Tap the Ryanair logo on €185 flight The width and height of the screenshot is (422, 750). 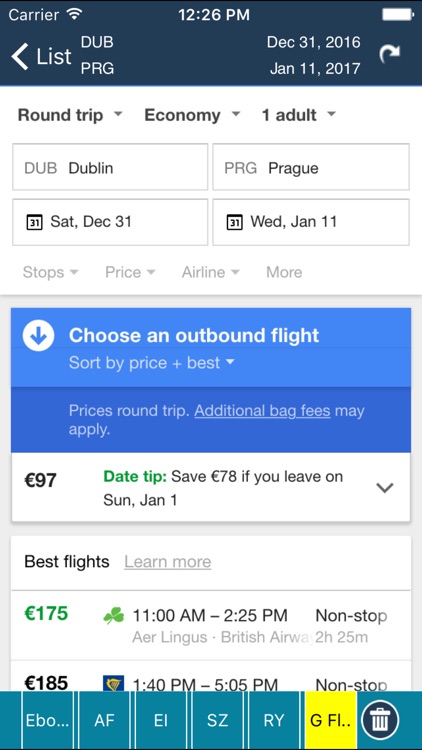(113, 683)
